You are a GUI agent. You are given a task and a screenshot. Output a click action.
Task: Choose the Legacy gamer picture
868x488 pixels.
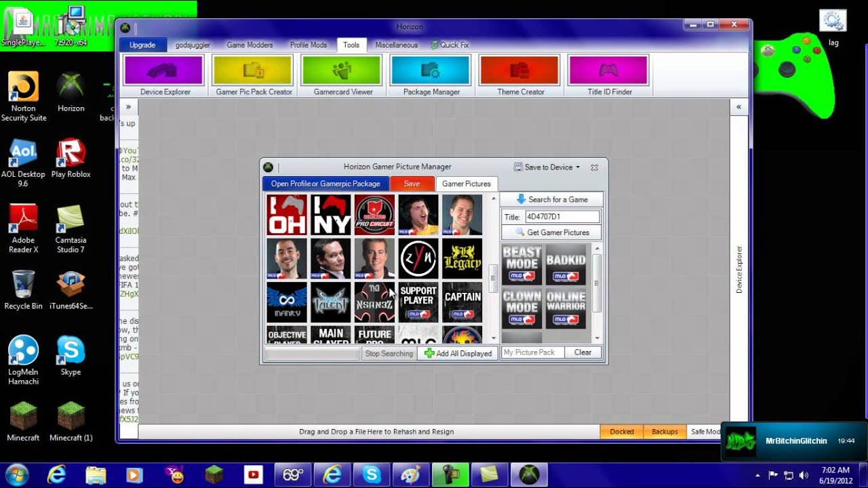tap(462, 258)
